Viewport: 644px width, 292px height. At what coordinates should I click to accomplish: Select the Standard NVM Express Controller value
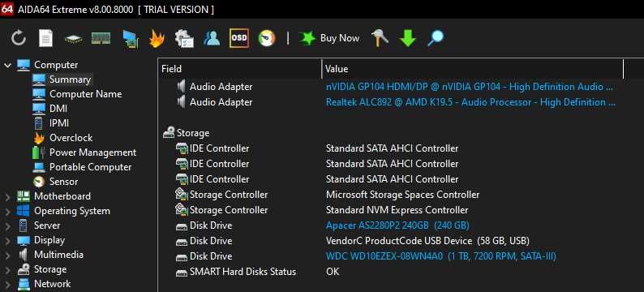pos(397,210)
